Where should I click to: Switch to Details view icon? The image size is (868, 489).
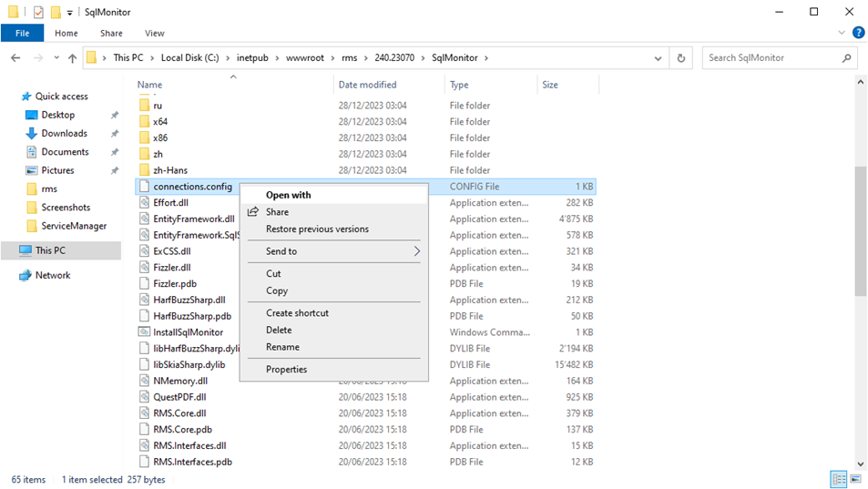pos(839,479)
